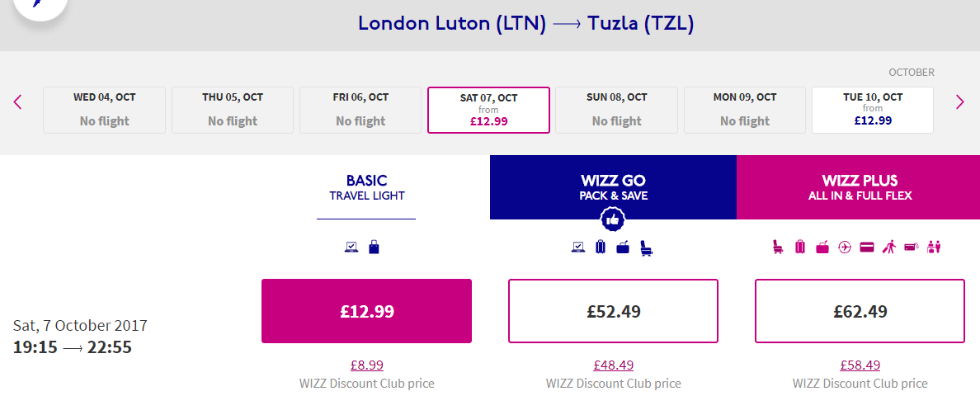This screenshot has width=980, height=396.
Task: Click the checked suitcase icon under WIZZ GO
Action: coord(601,247)
